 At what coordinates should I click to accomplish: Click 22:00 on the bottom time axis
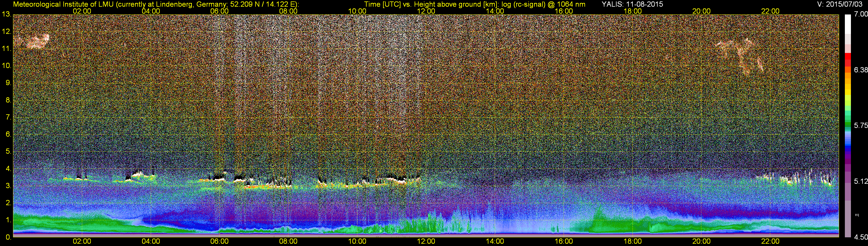point(770,242)
